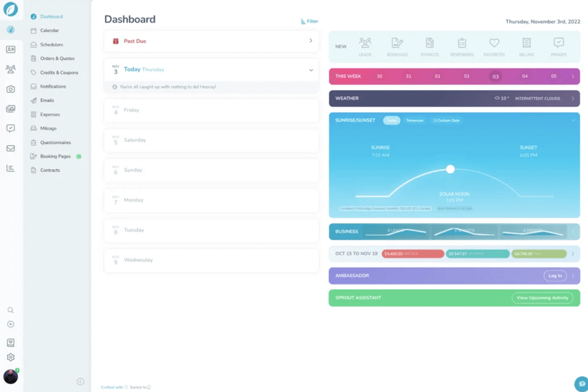Screen dimensions: 588x392
Task: Open the people group icon in left rail
Action: [x=10, y=69]
